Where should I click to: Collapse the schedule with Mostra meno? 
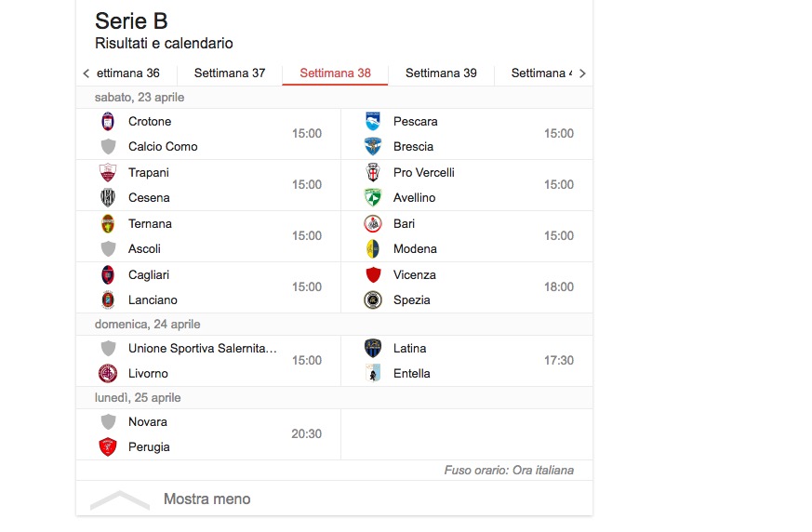[206, 499]
